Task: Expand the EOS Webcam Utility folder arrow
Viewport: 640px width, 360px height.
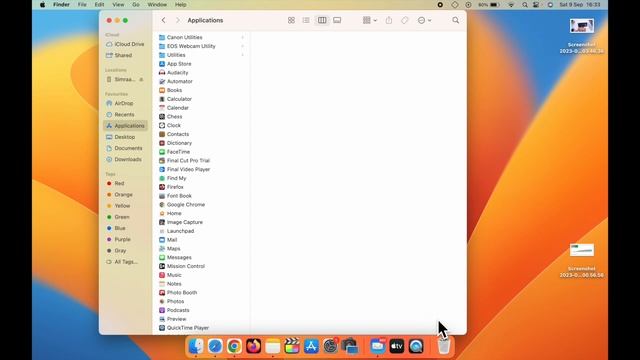Action: pyautogui.click(x=242, y=46)
